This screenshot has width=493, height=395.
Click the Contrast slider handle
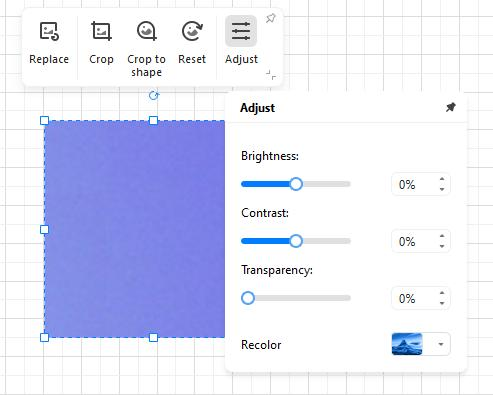tap(296, 241)
